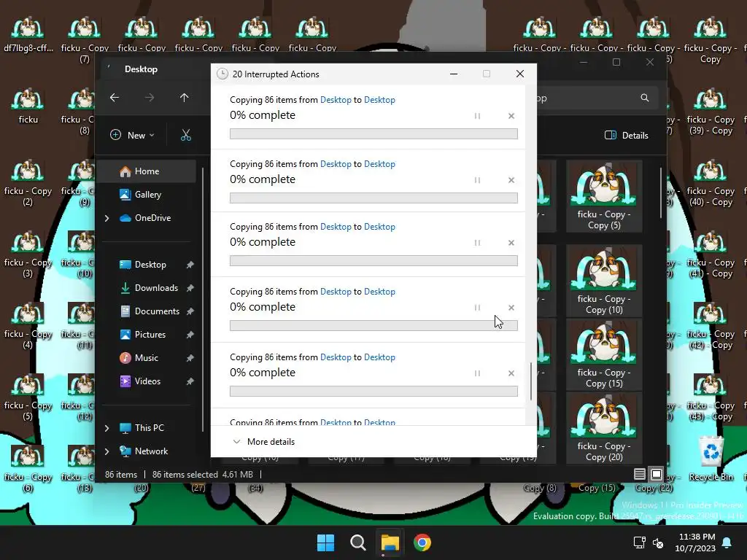Cancel the fourth copy operation
Screen dimensions: 747x560
(x=511, y=308)
